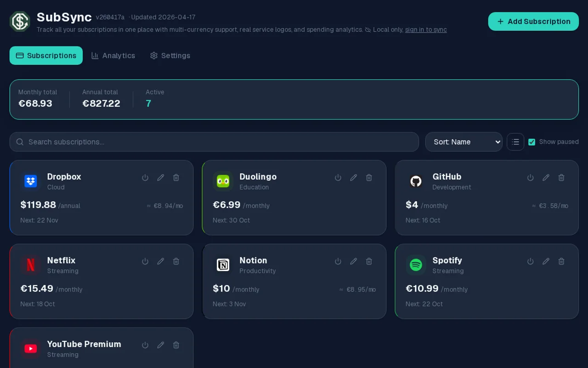Viewport: 588px width, 368px height.
Task: Go to the Settings tab
Action: click(170, 56)
